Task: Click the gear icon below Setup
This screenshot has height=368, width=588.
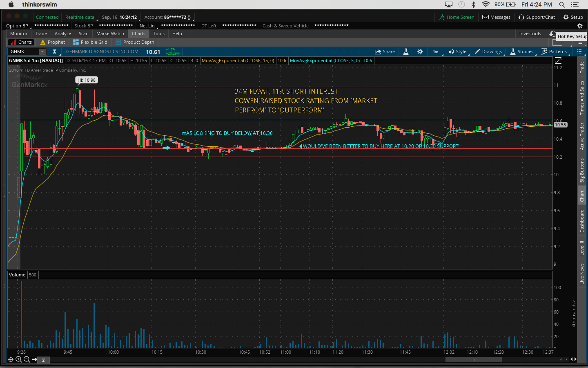Action: (579, 26)
